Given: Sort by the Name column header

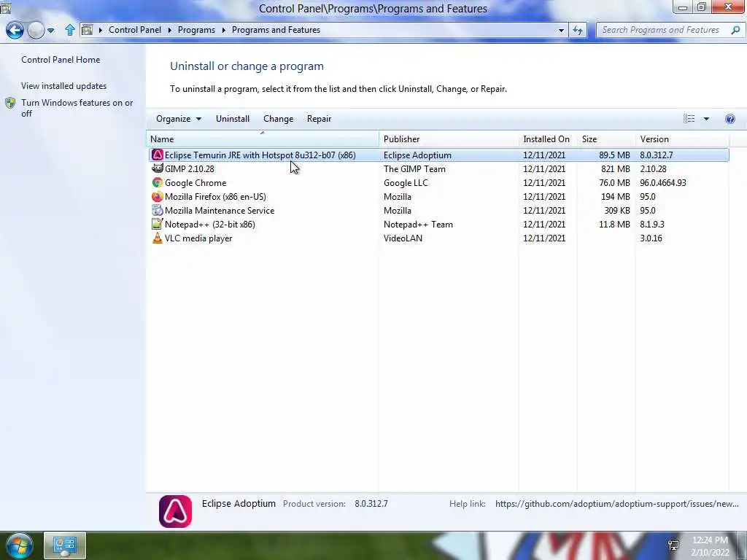Looking at the screenshot, I should coord(263,139).
